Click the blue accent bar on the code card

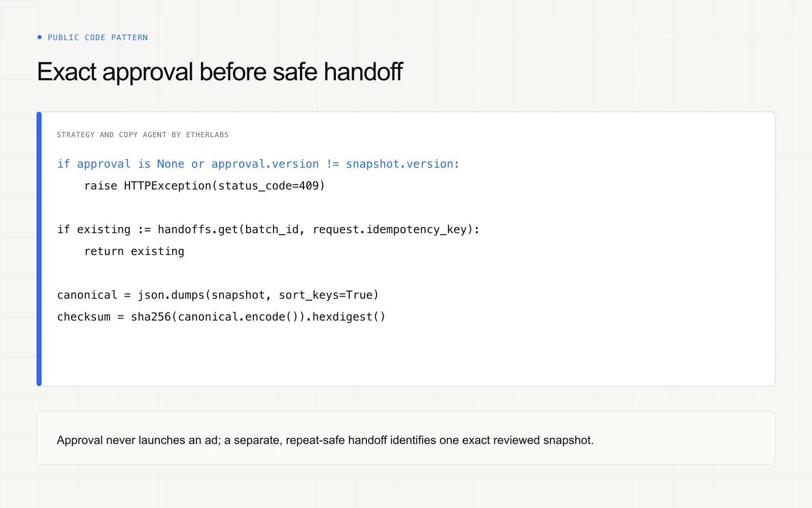[39, 249]
